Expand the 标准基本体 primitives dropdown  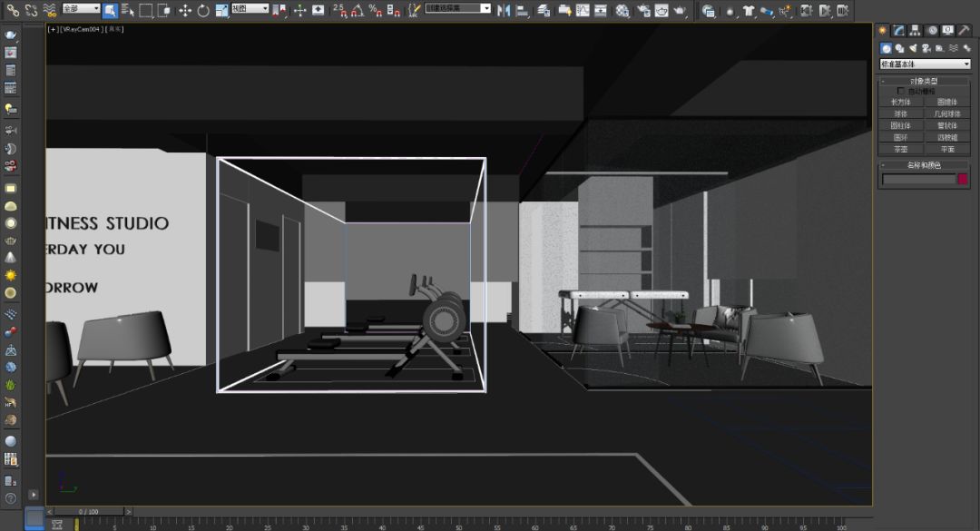click(x=924, y=64)
